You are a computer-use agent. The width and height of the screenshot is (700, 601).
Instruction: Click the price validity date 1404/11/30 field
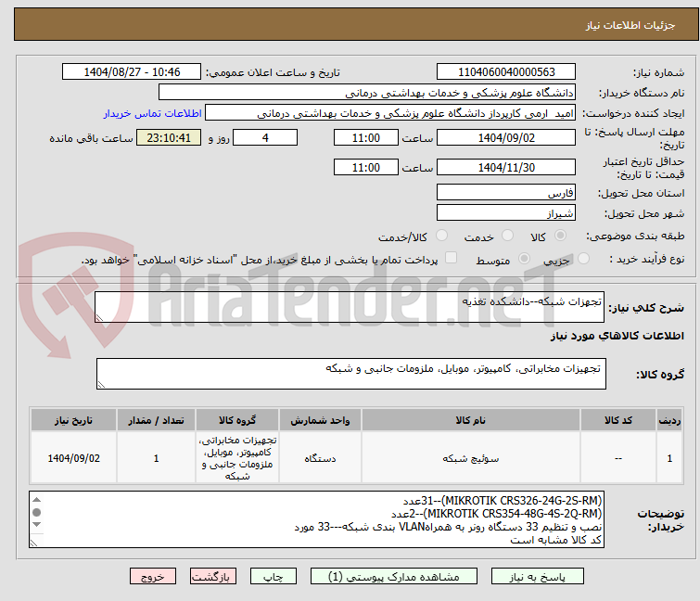506,168
